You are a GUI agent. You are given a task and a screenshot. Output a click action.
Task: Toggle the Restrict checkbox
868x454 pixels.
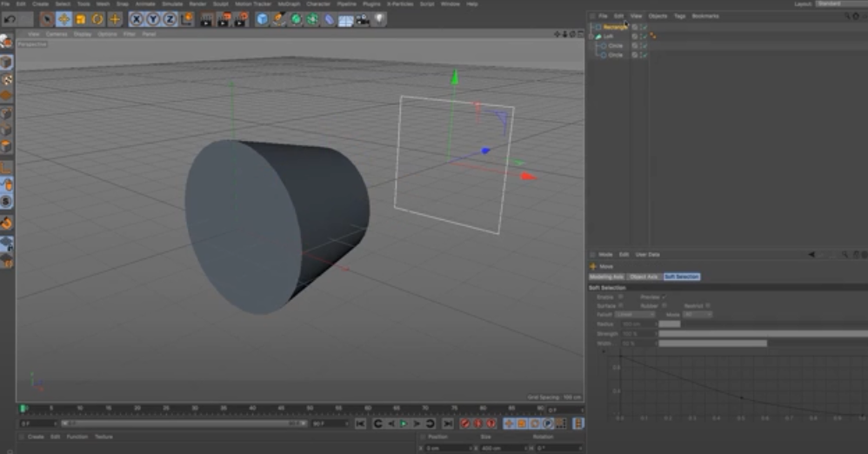(708, 305)
